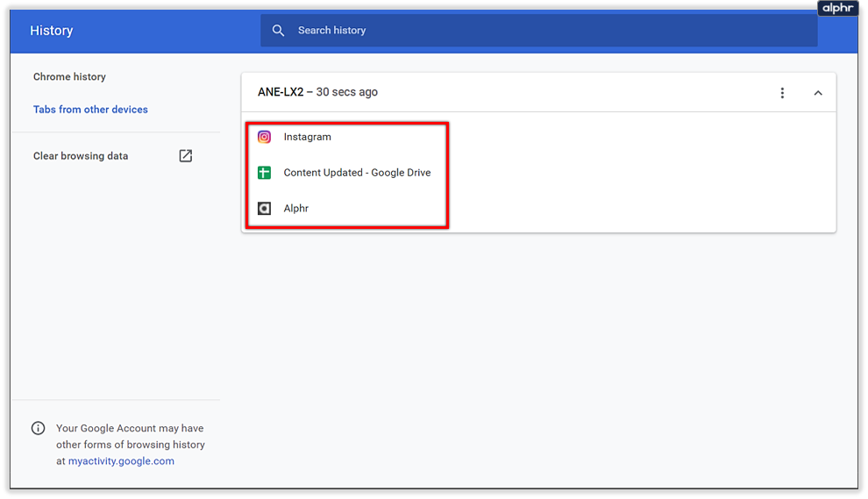868x499 pixels.
Task: Click Clear browsing data
Action: (81, 156)
